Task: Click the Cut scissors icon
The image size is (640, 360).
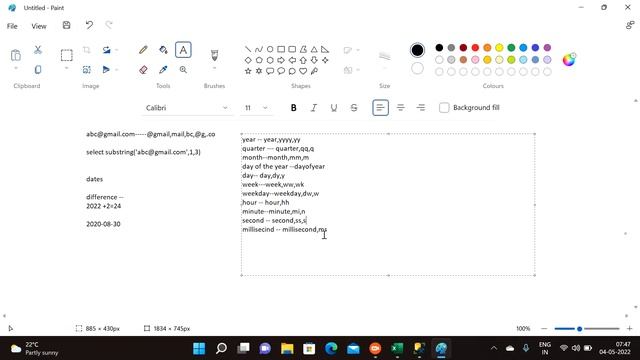Action: (38, 50)
